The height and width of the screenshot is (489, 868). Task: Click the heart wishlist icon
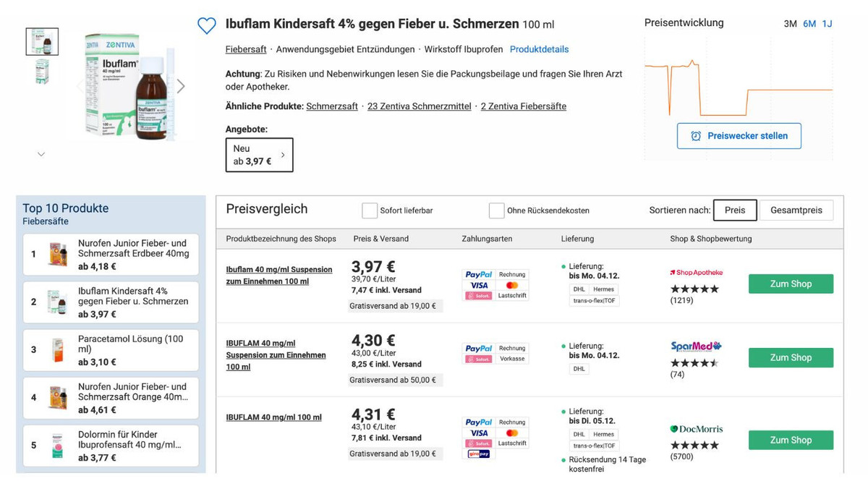[207, 25]
